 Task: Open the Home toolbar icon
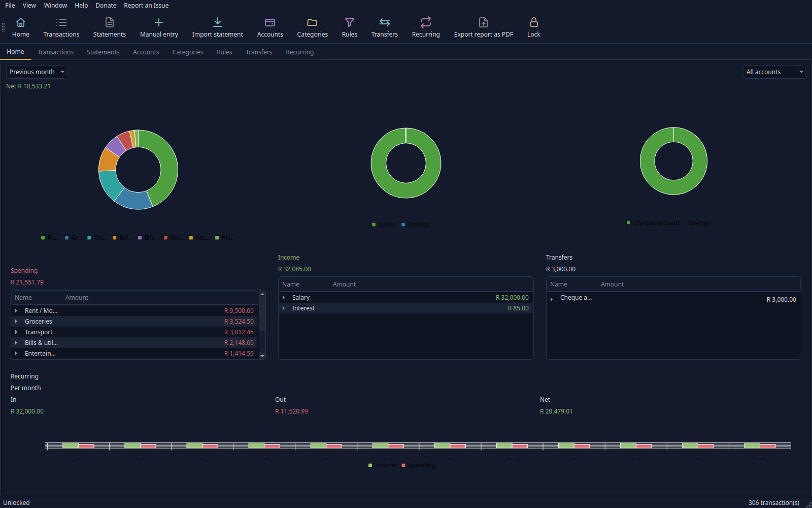(21, 22)
